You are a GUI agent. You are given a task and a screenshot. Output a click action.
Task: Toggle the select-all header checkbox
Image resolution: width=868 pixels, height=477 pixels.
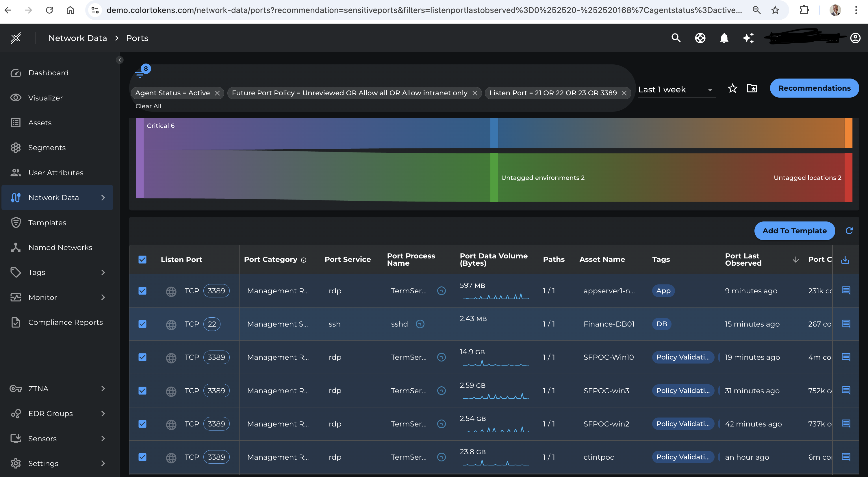click(x=142, y=260)
